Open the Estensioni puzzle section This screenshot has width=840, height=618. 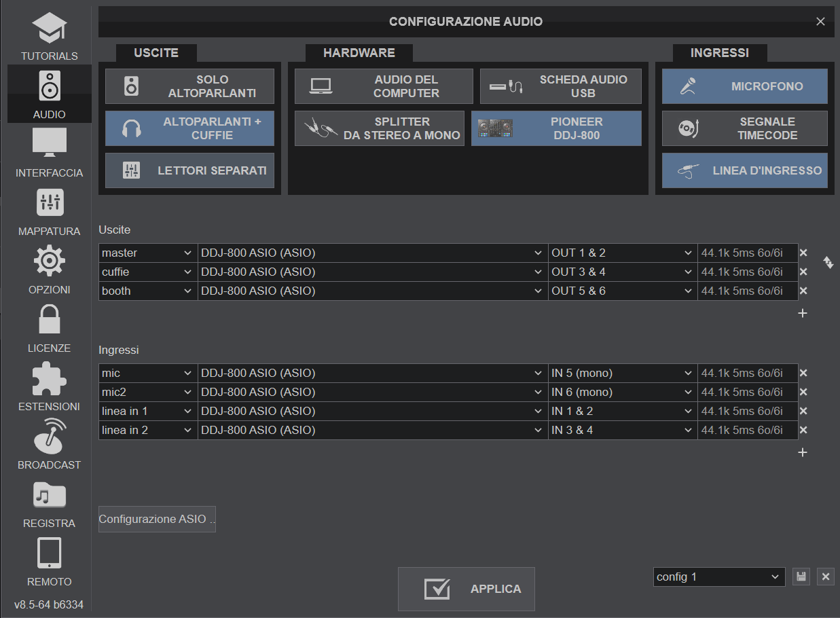pyautogui.click(x=50, y=386)
